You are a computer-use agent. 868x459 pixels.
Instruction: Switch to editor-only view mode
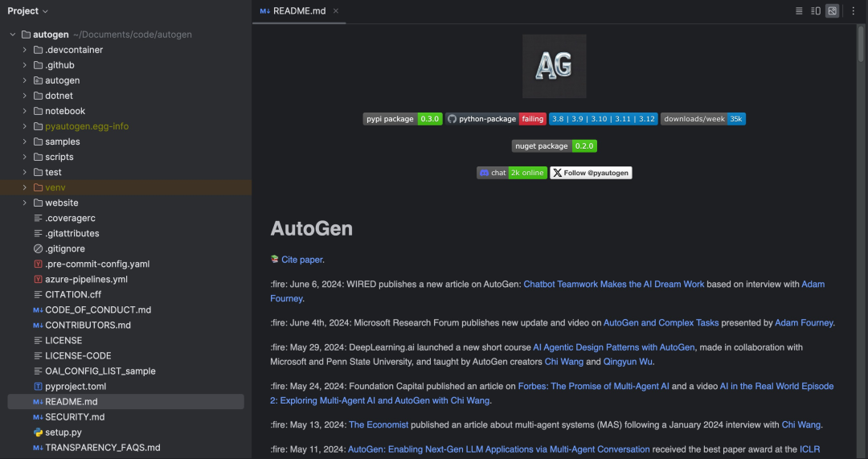(799, 11)
